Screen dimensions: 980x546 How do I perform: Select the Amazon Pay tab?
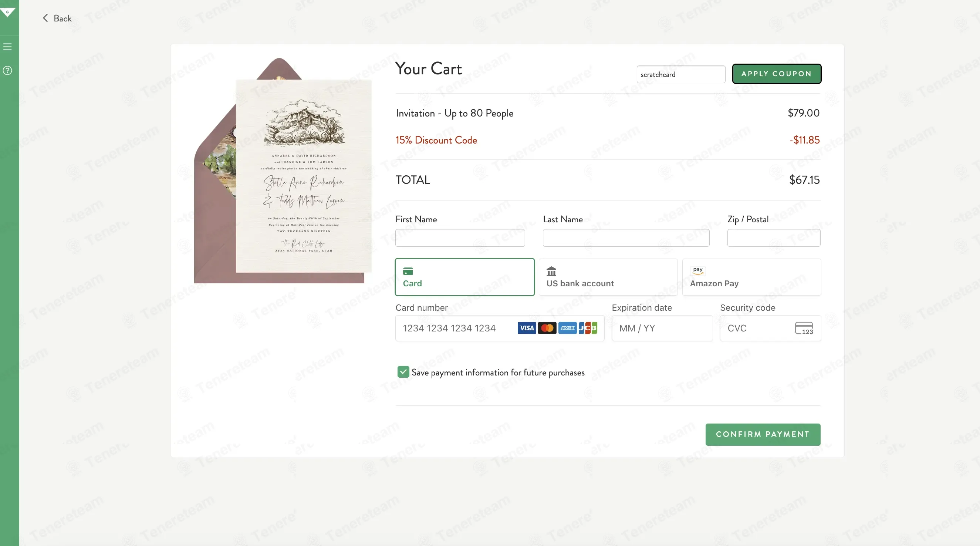[751, 277]
